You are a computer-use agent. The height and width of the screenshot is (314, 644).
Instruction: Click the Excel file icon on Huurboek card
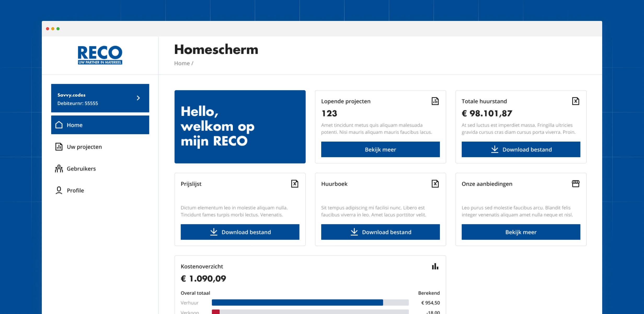[435, 184]
